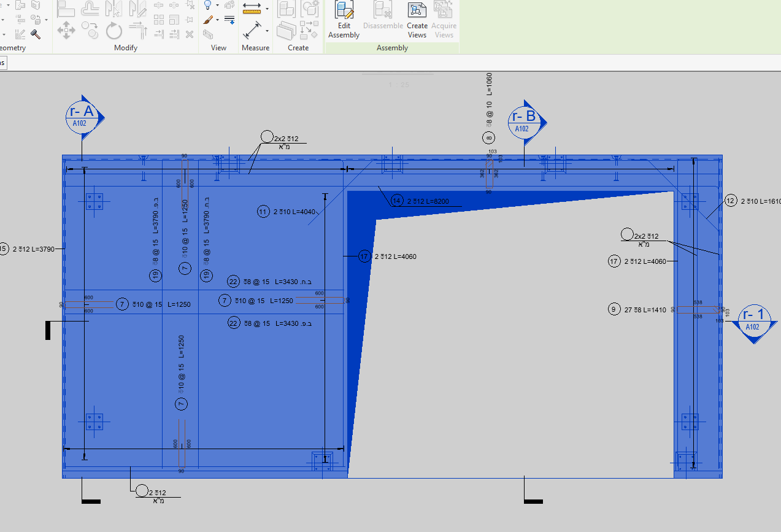Expand the lightbulb tool dropdown
Screen dimensions: 781x532
[217, 6]
